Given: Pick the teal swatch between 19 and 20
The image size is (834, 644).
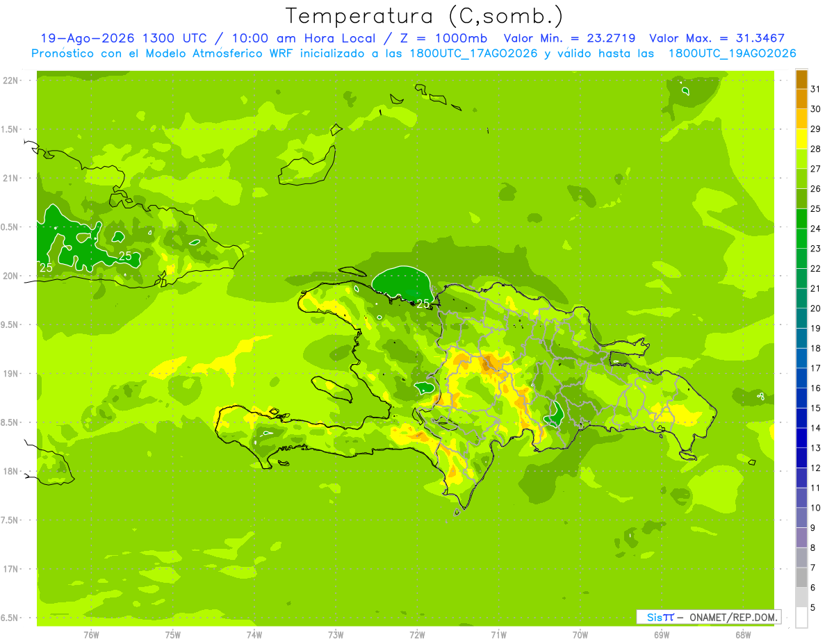Looking at the screenshot, I should pyautogui.click(x=801, y=318).
